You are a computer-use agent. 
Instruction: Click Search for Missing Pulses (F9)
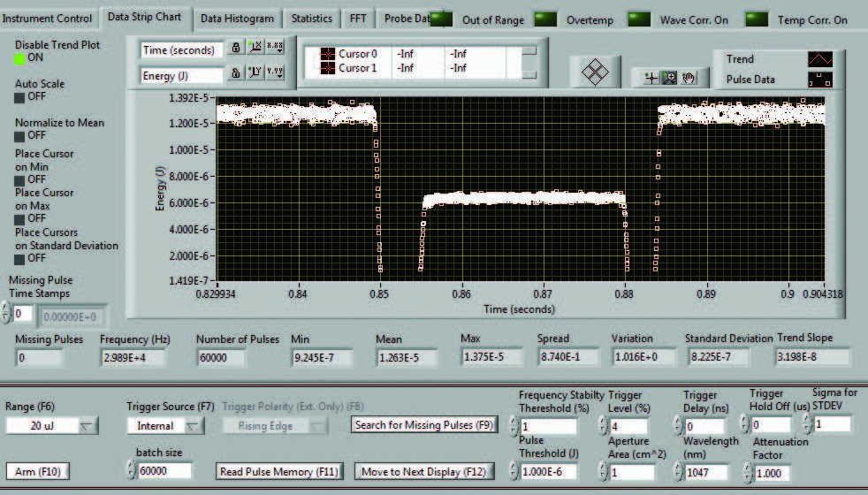[423, 425]
